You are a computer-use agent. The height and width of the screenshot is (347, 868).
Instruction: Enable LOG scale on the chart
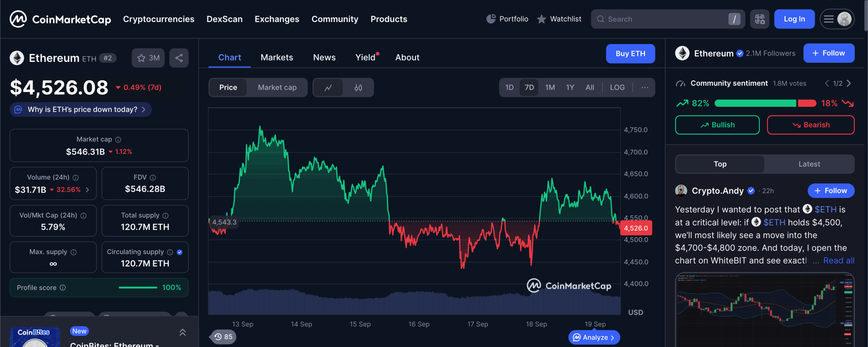pyautogui.click(x=617, y=88)
